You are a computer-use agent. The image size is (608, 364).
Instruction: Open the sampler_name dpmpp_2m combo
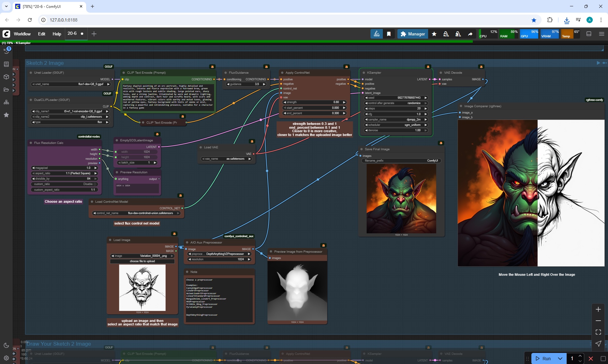tap(396, 120)
